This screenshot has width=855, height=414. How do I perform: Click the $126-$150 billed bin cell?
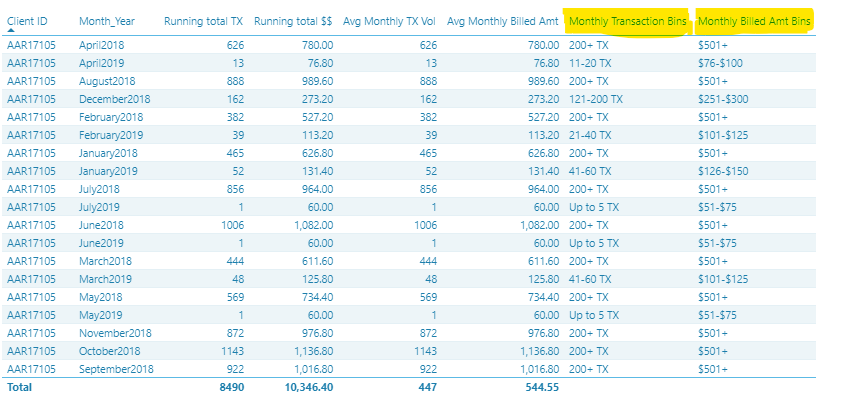click(x=723, y=171)
